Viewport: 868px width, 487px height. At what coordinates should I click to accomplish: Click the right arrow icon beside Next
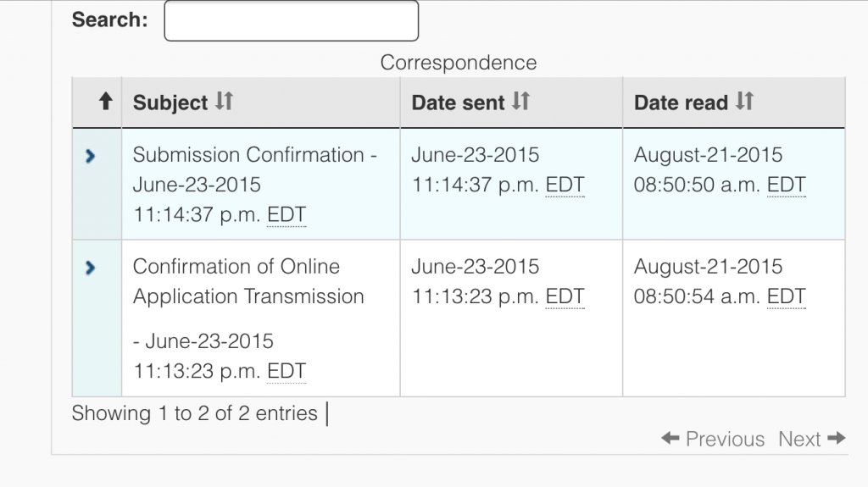837,439
